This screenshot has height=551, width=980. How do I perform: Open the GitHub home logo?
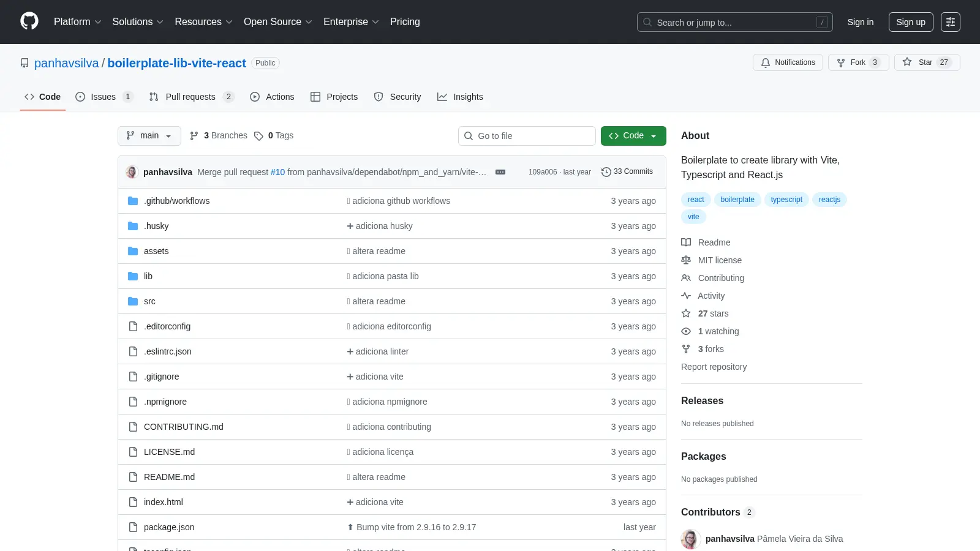29,21
